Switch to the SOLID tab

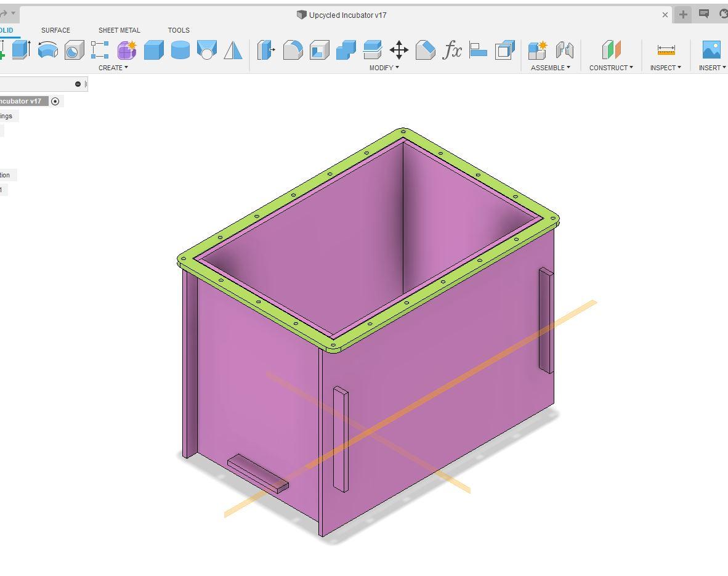pos(7,30)
